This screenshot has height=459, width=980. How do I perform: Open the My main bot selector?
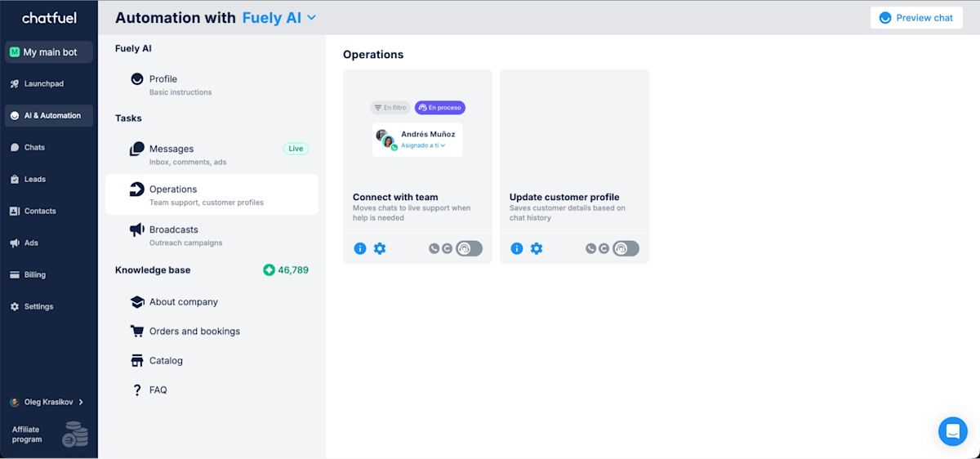pos(49,52)
